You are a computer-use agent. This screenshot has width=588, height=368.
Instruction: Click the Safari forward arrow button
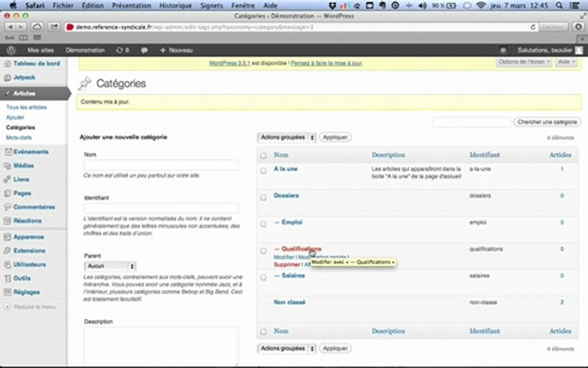point(20,27)
